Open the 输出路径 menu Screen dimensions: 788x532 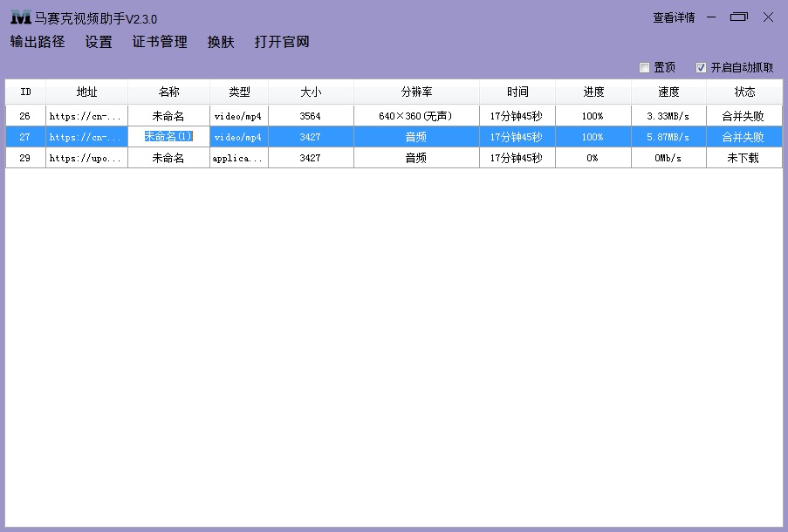[x=38, y=42]
